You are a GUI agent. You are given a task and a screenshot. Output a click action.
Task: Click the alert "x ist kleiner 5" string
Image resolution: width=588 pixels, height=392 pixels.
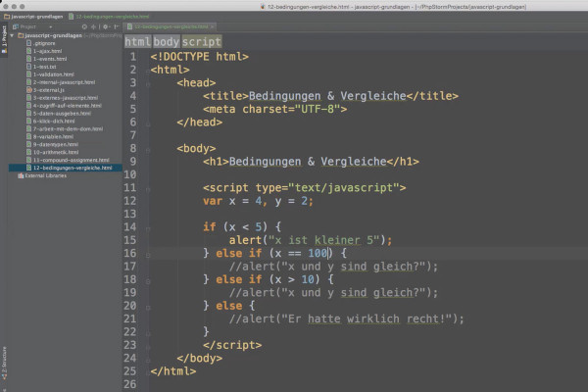324,240
